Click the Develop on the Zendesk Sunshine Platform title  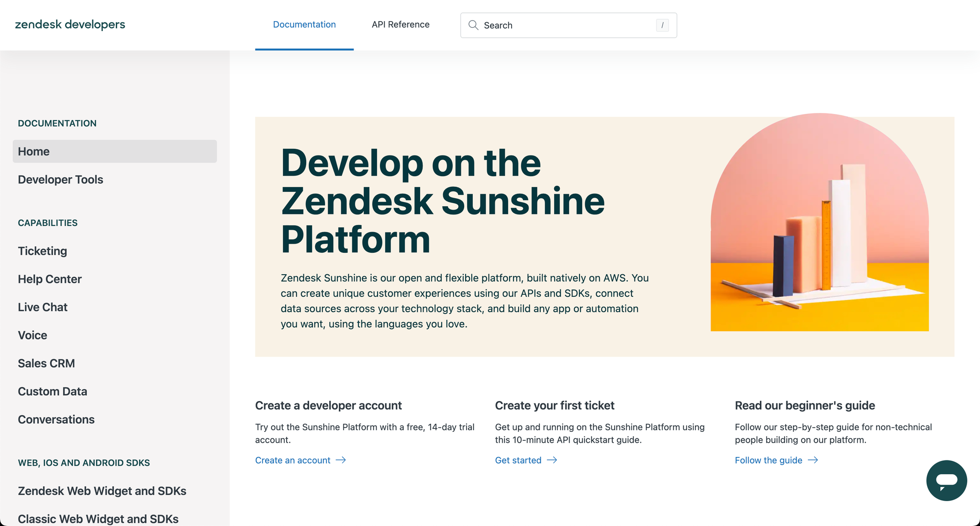point(443,201)
